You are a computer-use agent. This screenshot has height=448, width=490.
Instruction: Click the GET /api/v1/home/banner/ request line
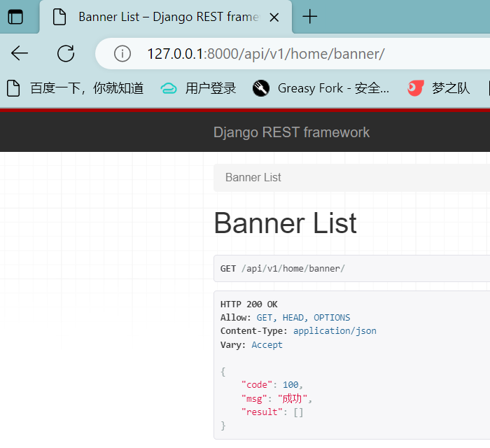pos(283,269)
